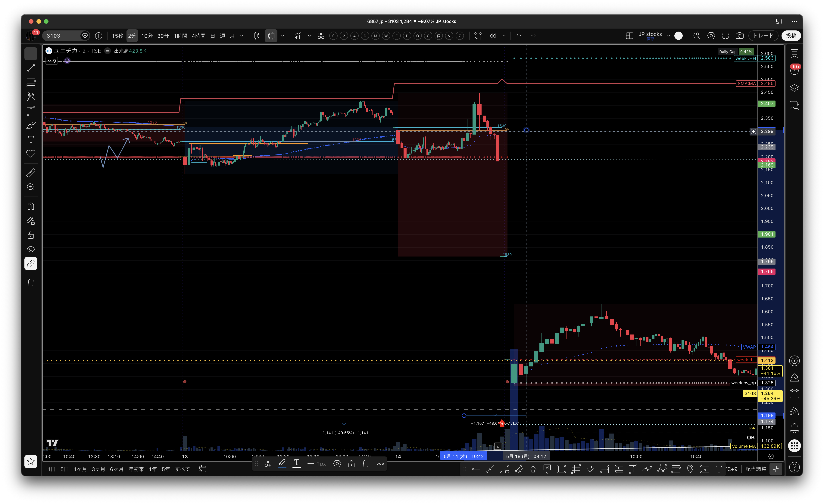Switch to 15秒 timeframe
Viewport: 824px width, 504px height.
[x=117, y=36]
